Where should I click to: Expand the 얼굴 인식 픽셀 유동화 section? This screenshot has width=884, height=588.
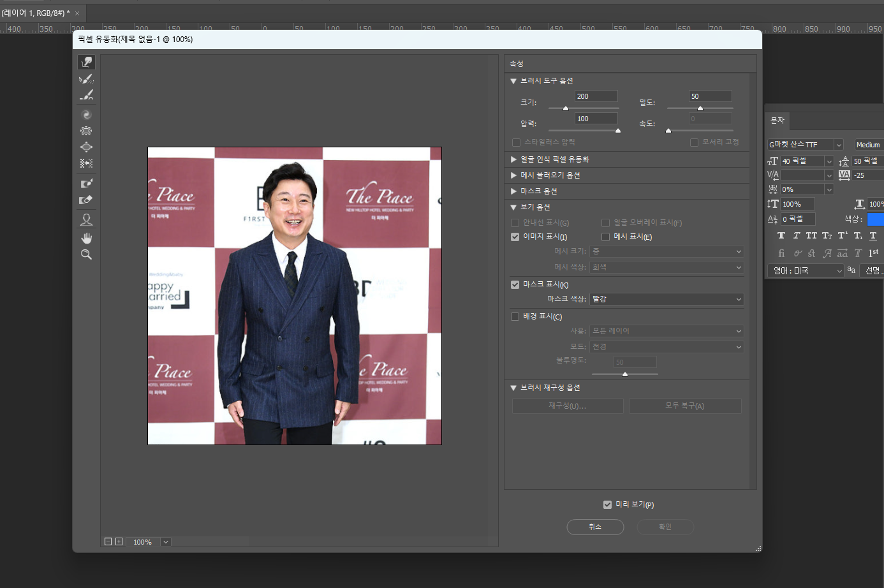pyautogui.click(x=513, y=159)
